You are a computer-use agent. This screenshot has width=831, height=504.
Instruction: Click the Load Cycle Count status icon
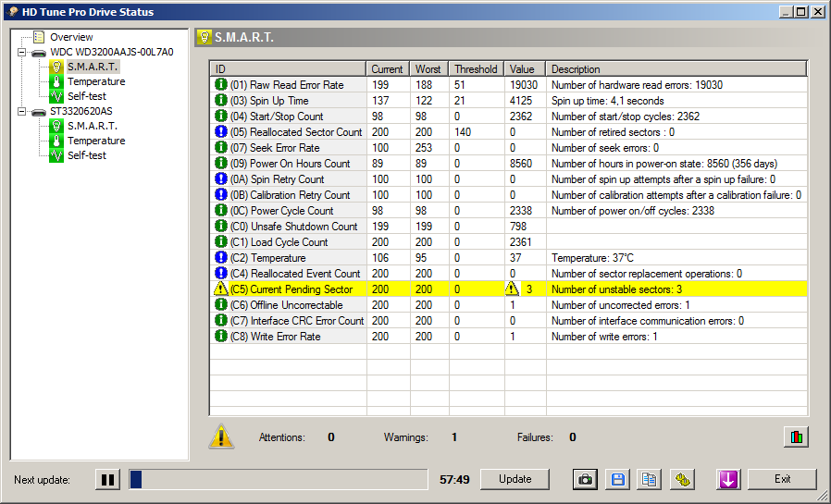click(x=220, y=241)
